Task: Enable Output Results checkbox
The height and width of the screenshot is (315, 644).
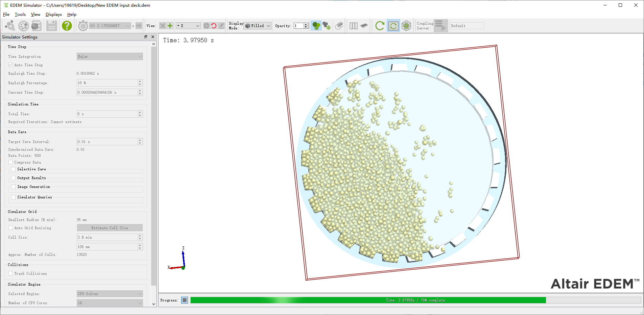Action: tap(14, 178)
